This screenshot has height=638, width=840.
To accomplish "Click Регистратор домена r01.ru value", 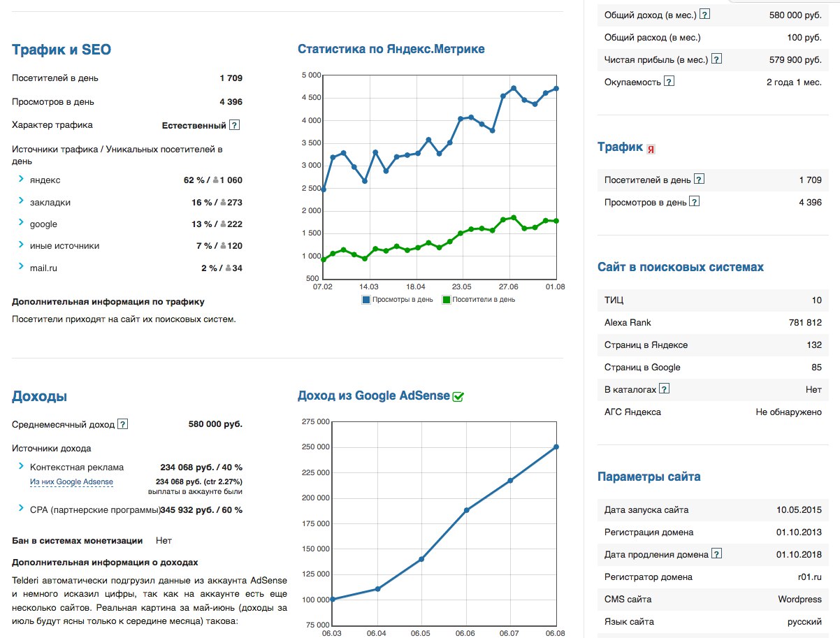I will [810, 577].
